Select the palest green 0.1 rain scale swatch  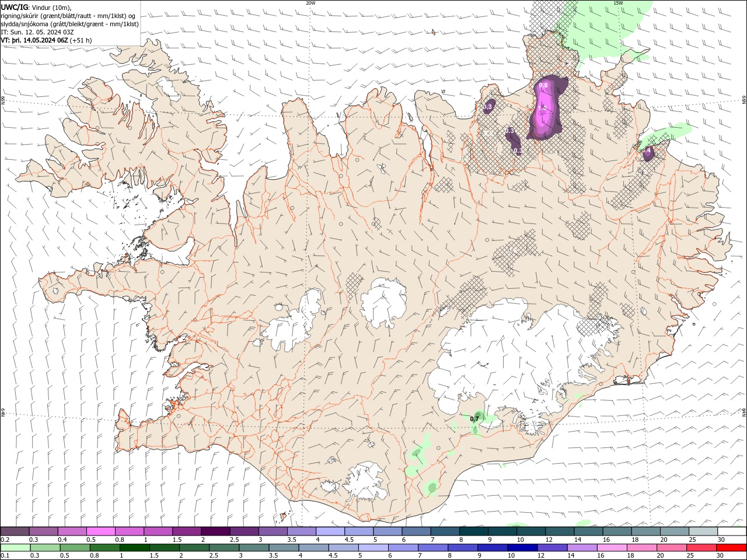click(15, 548)
